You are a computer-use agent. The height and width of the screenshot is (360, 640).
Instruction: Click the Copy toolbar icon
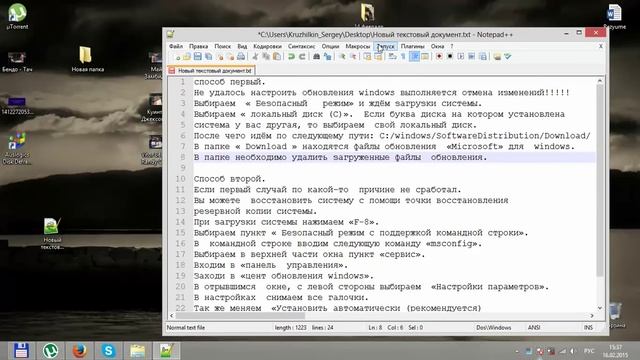[266, 57]
